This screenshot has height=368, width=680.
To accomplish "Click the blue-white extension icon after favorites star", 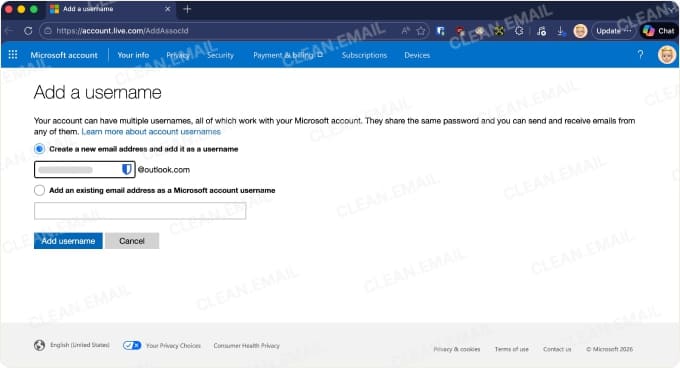I will tap(441, 31).
